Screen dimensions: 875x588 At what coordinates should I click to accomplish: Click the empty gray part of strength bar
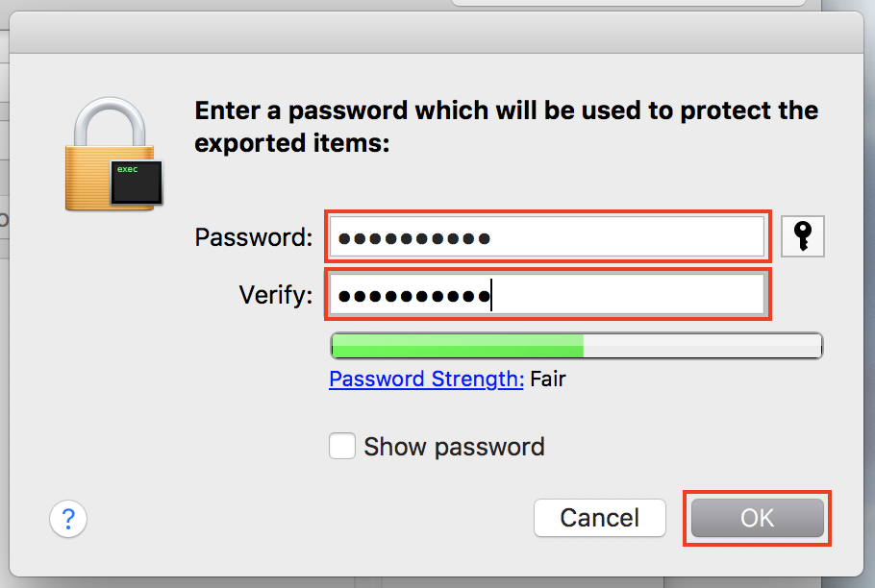(x=702, y=346)
